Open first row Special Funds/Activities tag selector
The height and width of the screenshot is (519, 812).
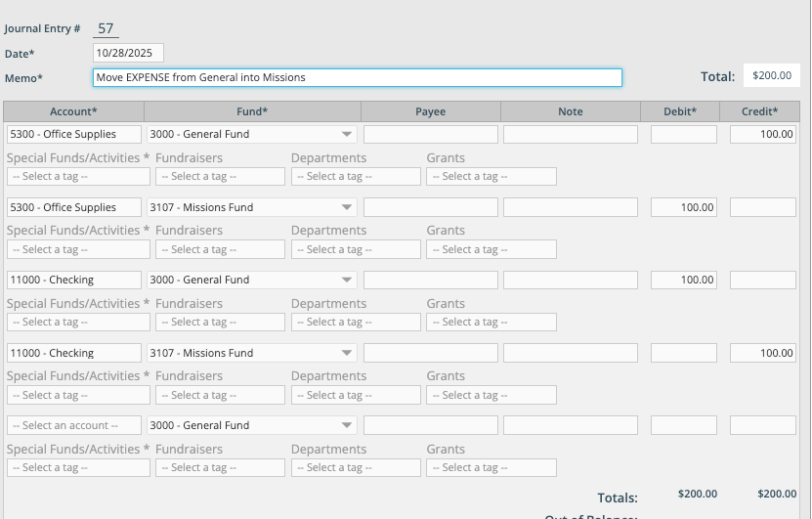pyautogui.click(x=78, y=177)
